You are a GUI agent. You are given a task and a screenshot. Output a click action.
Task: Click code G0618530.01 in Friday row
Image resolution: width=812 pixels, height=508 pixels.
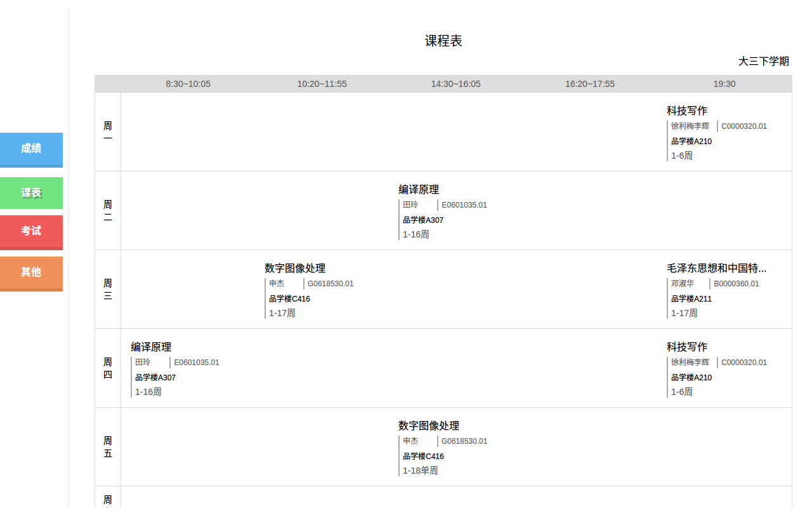coord(464,441)
